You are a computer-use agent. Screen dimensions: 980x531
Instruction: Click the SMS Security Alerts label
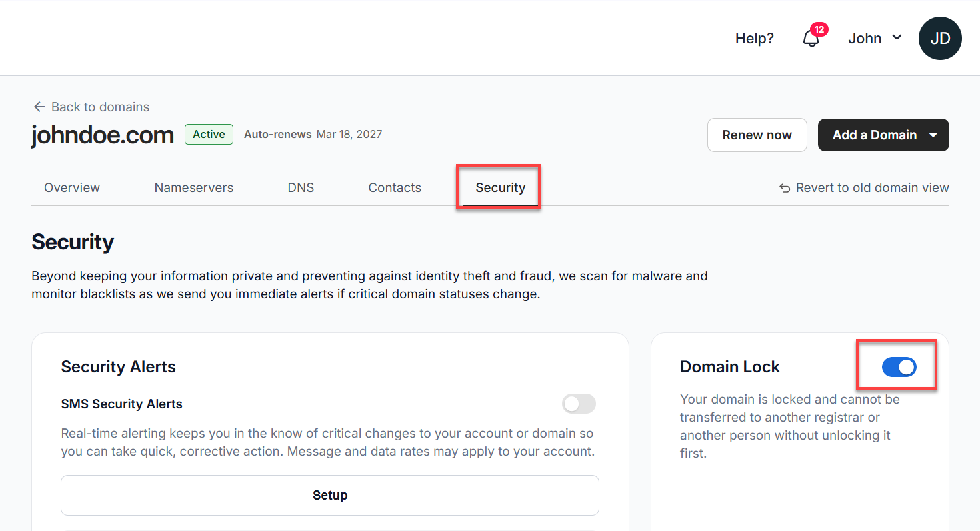pos(121,404)
